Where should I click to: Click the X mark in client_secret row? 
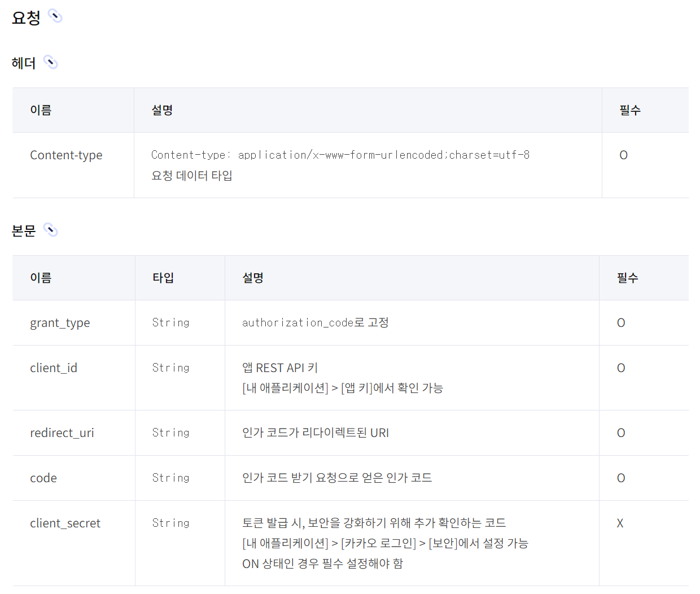620,523
